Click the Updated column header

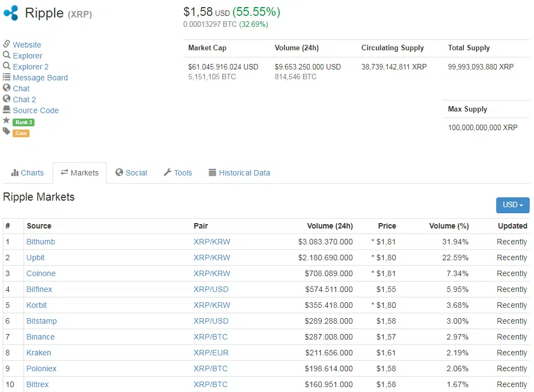click(513, 226)
